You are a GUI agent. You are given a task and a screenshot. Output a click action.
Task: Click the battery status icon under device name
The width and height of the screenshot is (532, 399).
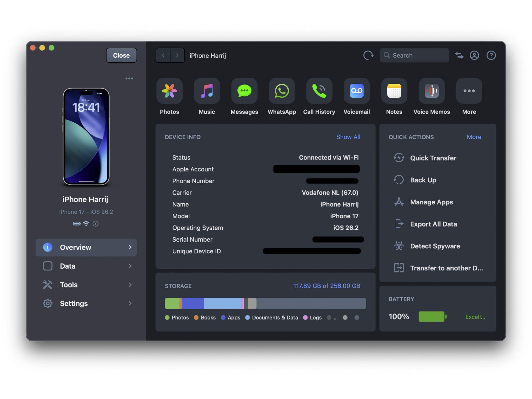[77, 223]
